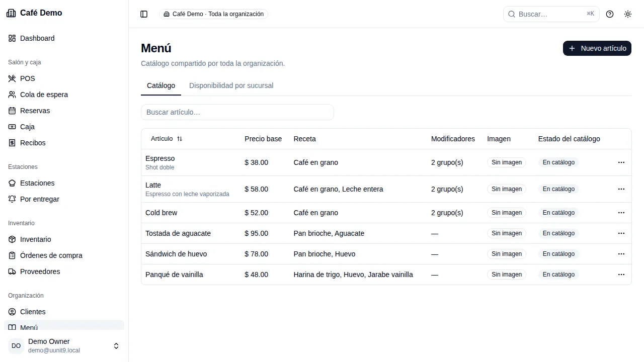
Task: Click Nuevo artículo button
Action: (597, 48)
